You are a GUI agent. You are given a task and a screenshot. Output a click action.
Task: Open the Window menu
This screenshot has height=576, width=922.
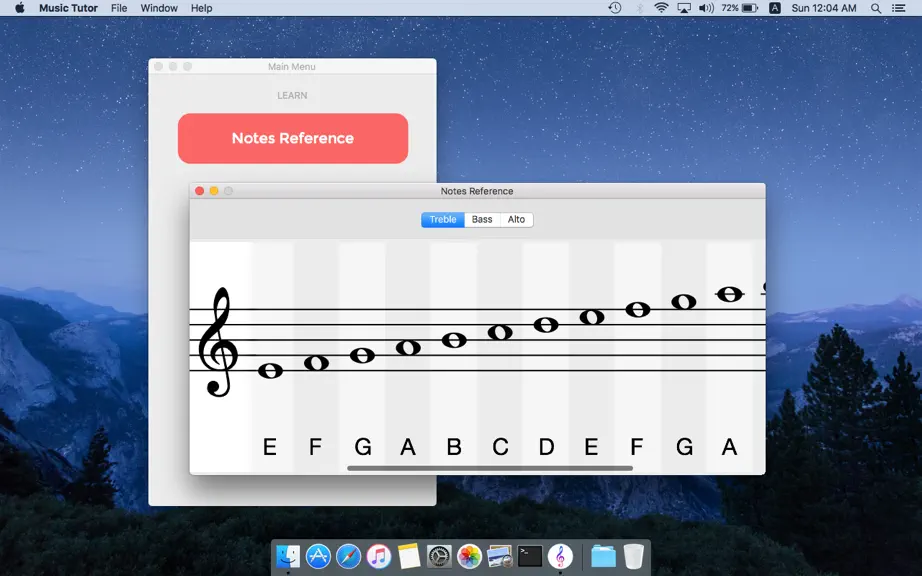pyautogui.click(x=159, y=8)
